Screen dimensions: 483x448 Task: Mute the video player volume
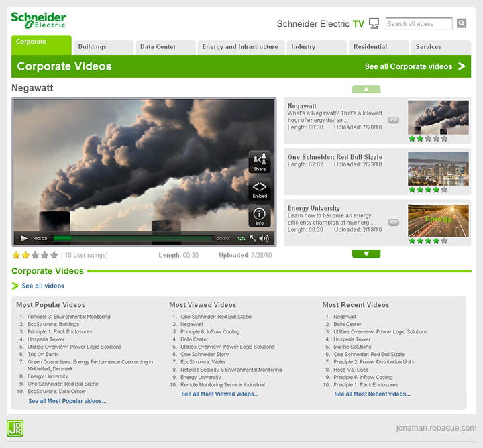[x=264, y=238]
